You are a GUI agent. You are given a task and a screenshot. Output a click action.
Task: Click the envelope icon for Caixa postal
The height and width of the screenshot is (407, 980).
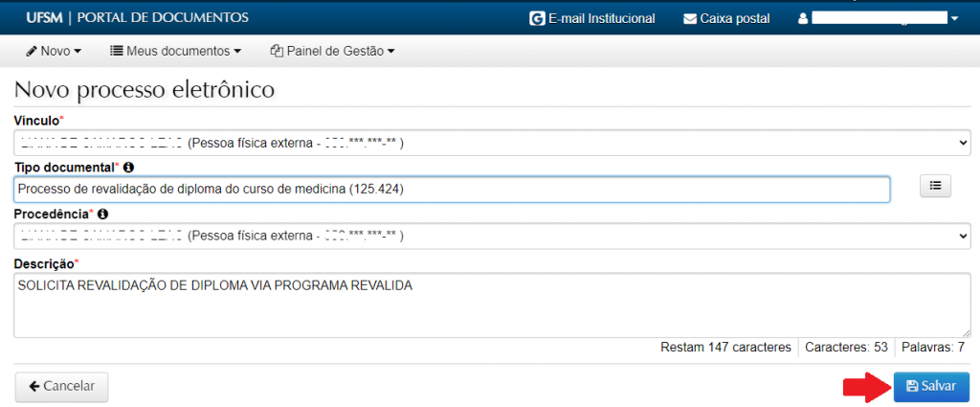[690, 18]
